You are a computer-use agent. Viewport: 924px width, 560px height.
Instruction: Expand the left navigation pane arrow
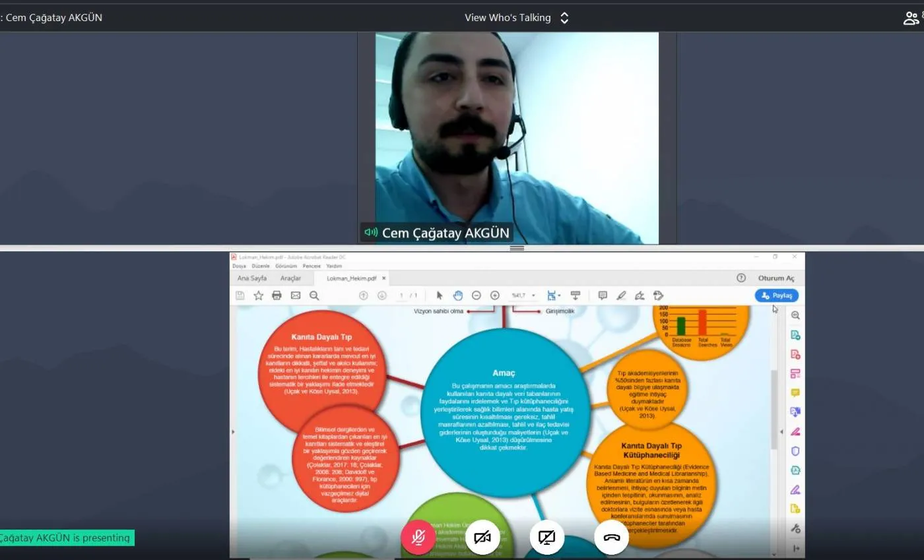pos(232,431)
